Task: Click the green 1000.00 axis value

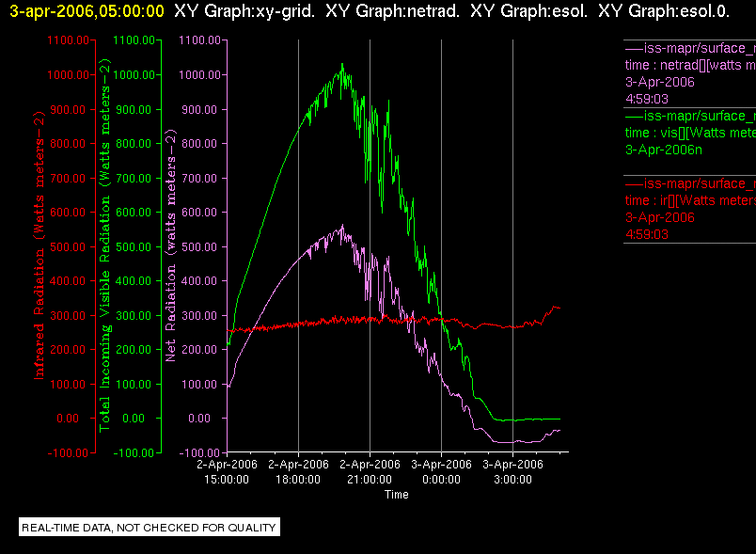Action: (x=134, y=74)
